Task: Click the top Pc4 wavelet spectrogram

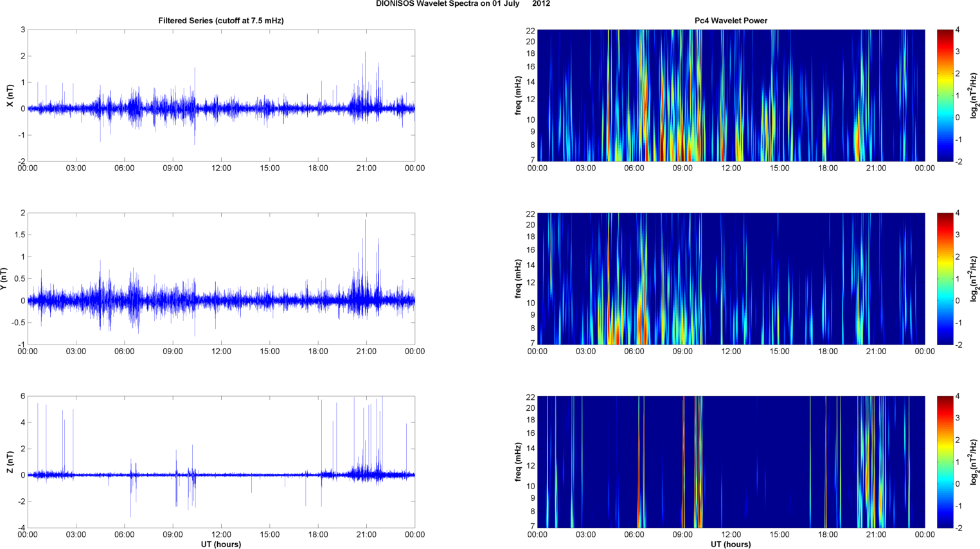Action: [731, 95]
